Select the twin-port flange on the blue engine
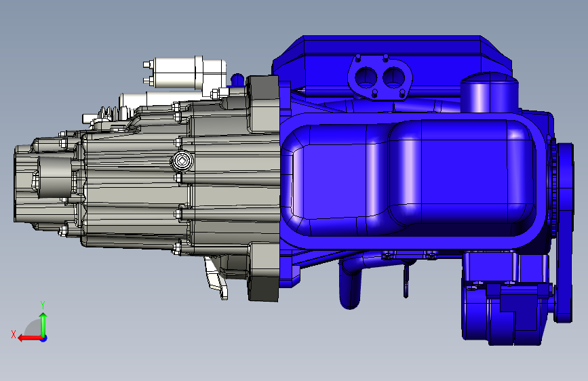The height and width of the screenshot is (381, 588). pyautogui.click(x=380, y=78)
